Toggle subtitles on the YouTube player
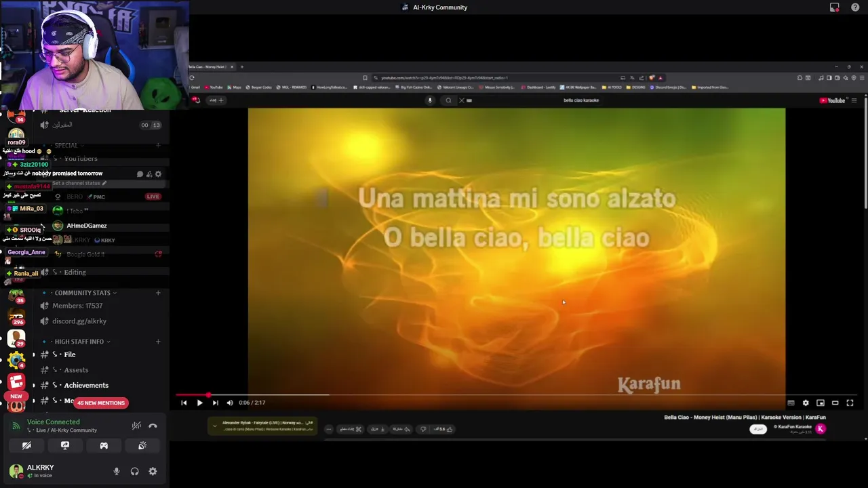 tap(791, 403)
